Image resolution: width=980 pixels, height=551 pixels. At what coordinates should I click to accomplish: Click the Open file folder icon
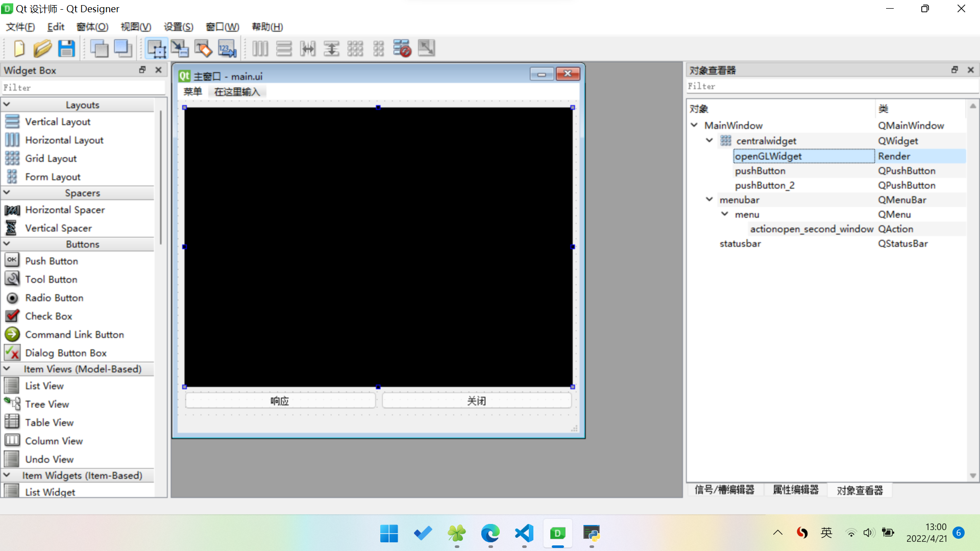tap(42, 48)
